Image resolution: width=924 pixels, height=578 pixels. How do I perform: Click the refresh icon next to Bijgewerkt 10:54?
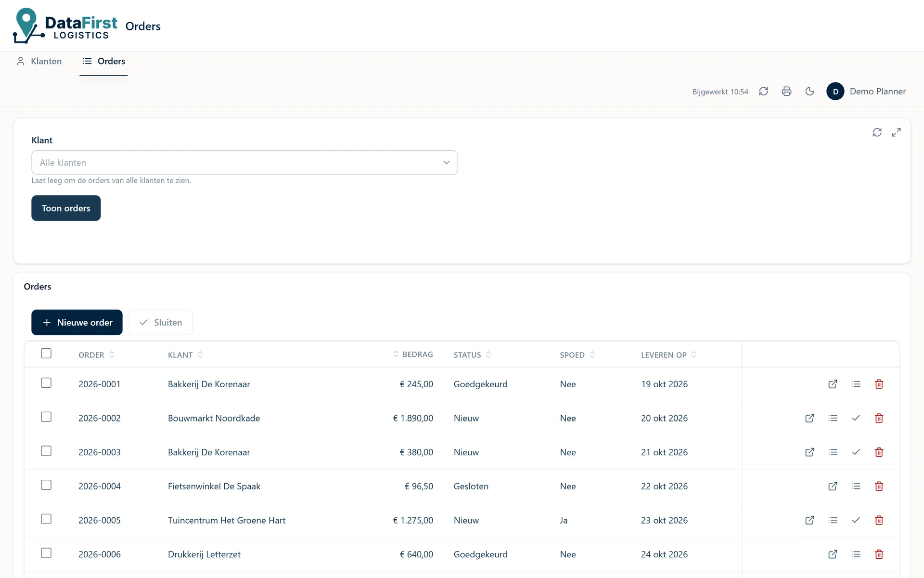[x=763, y=92]
